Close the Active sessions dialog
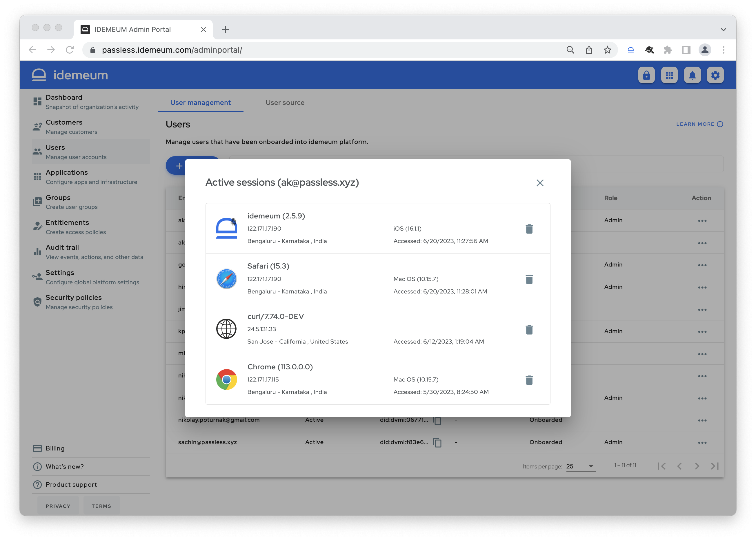The height and width of the screenshot is (540, 756). (540, 183)
